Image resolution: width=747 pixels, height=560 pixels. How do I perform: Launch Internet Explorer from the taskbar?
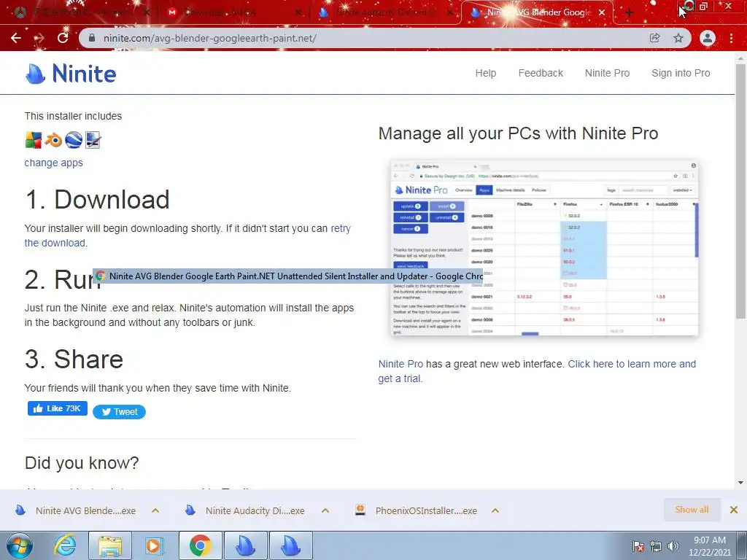pyautogui.click(x=65, y=545)
